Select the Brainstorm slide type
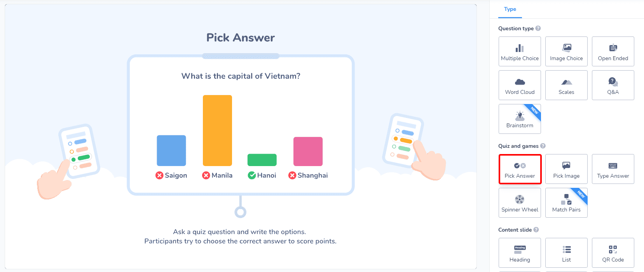This screenshot has height=272, width=644. point(520,119)
